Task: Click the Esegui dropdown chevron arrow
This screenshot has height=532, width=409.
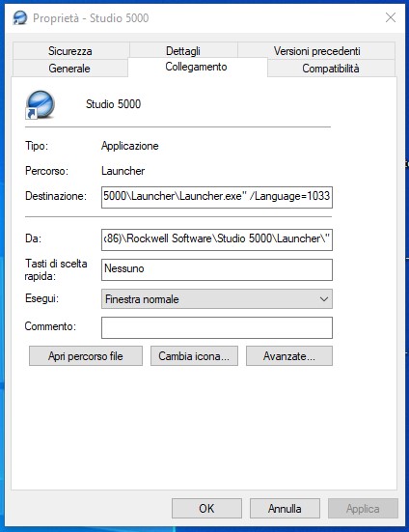Action: (324, 299)
